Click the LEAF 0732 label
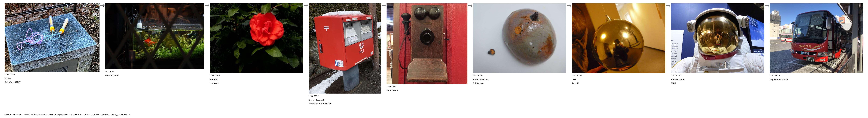 pos(478,76)
